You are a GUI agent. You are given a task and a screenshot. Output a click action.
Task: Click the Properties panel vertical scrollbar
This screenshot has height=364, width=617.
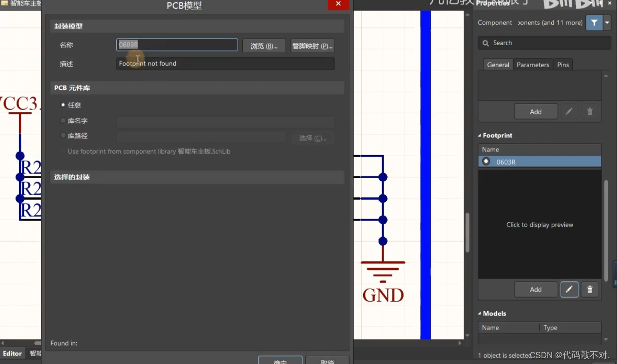(x=606, y=230)
